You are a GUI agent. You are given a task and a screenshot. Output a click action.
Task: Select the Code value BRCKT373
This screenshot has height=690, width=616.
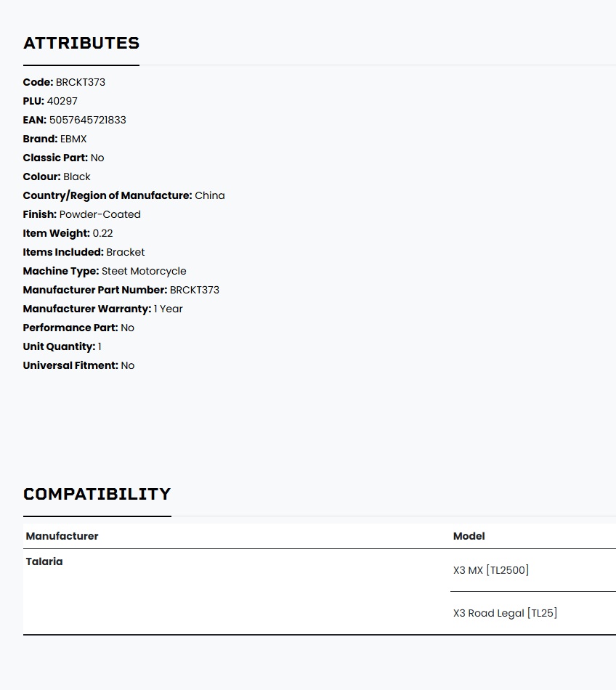click(81, 82)
